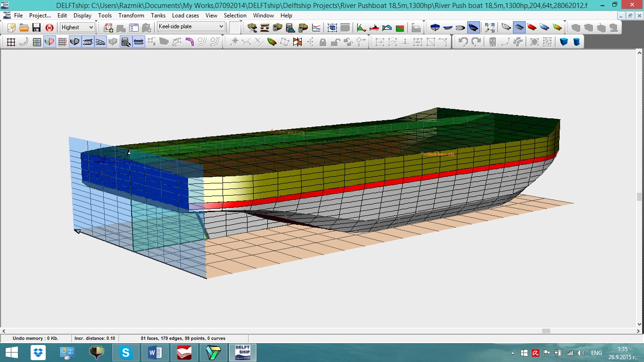This screenshot has width=644, height=362.
Task: Click the undo arrow icon
Action: (463, 42)
